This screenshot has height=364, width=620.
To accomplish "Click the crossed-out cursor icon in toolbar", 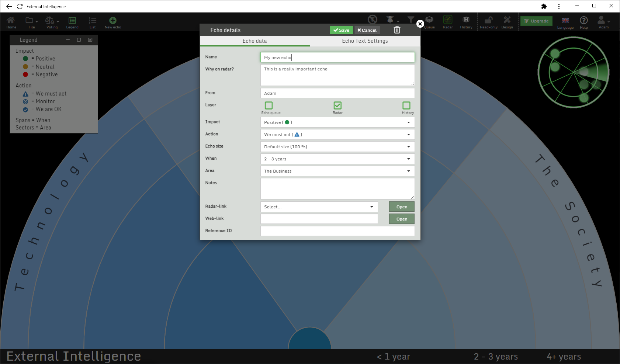I will 373,19.
